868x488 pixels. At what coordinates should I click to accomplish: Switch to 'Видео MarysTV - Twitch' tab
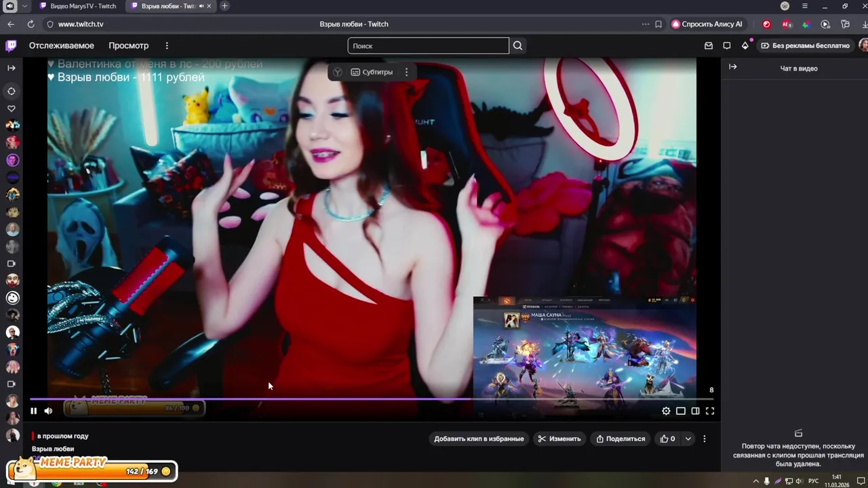(x=77, y=6)
